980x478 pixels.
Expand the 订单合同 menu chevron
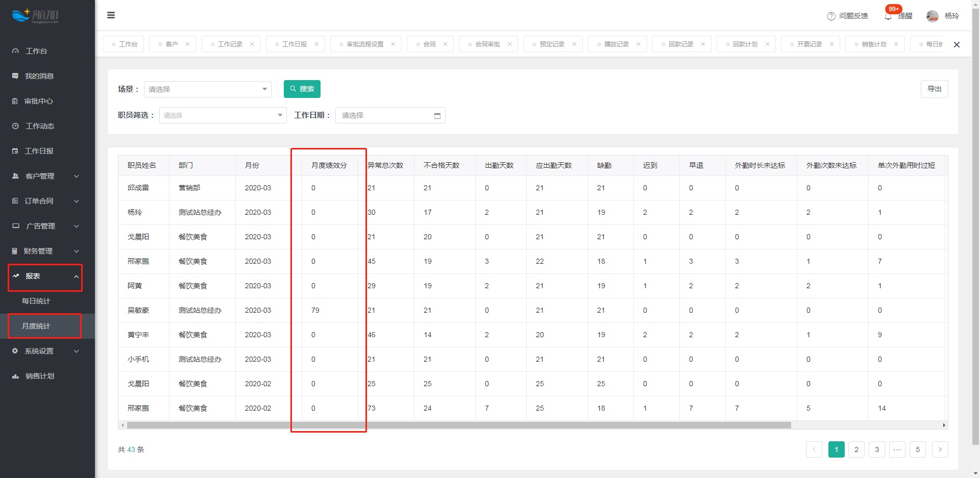tap(77, 202)
